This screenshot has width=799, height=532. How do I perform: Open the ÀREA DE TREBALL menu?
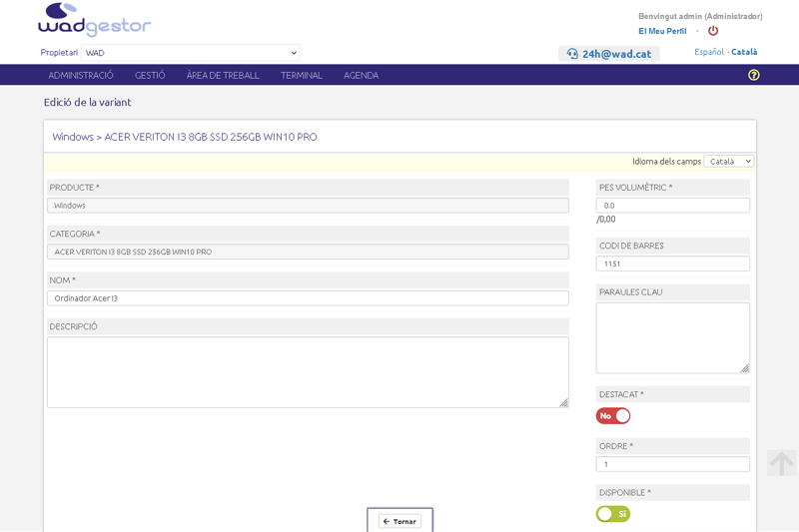click(223, 75)
